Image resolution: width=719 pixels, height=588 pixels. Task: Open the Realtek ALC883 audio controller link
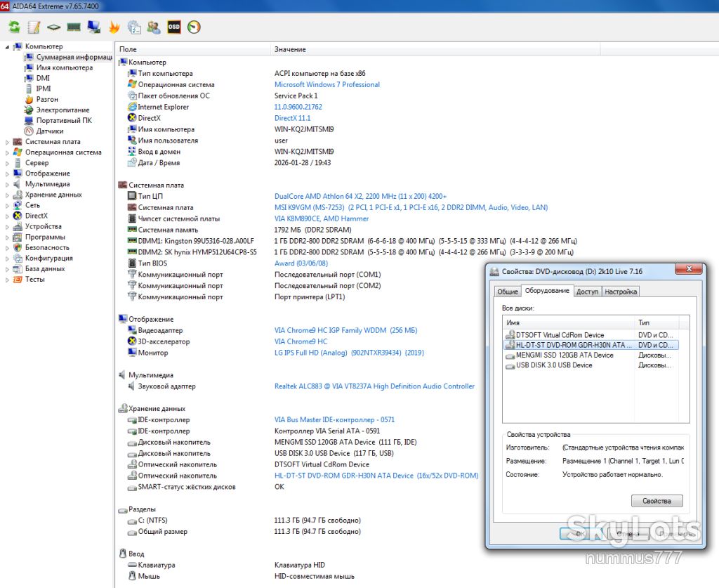374,386
